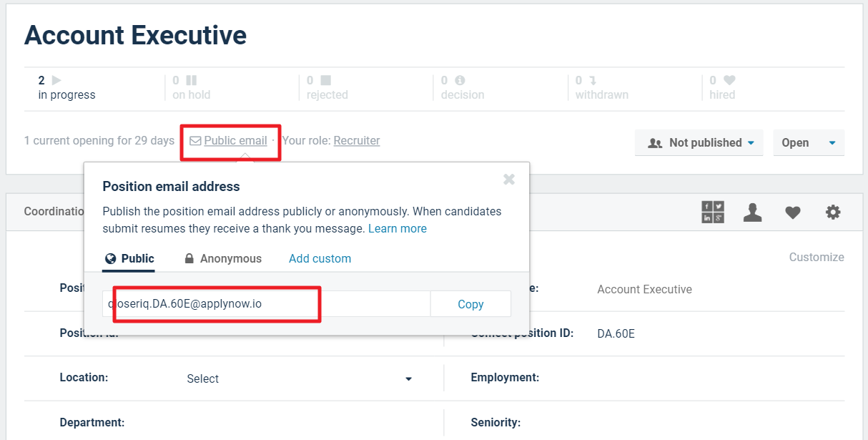Filter by rejected candidates
Screen dimensions: 868x440
[327, 88]
